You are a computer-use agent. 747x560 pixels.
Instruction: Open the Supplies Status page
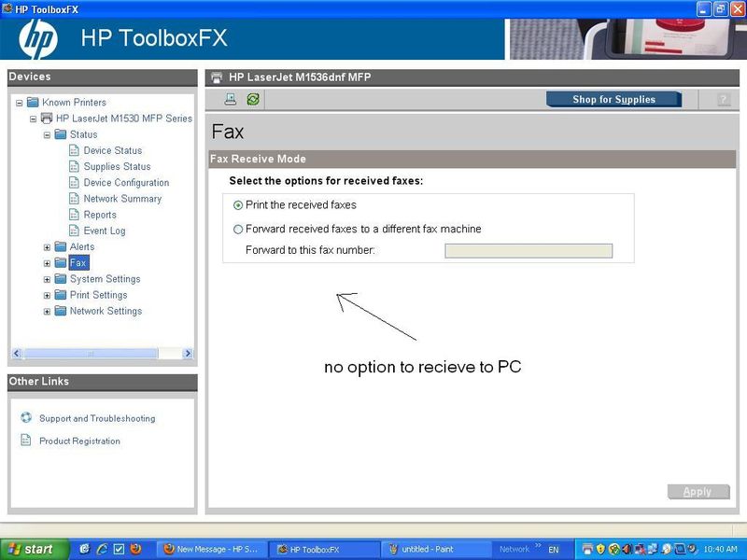(118, 167)
